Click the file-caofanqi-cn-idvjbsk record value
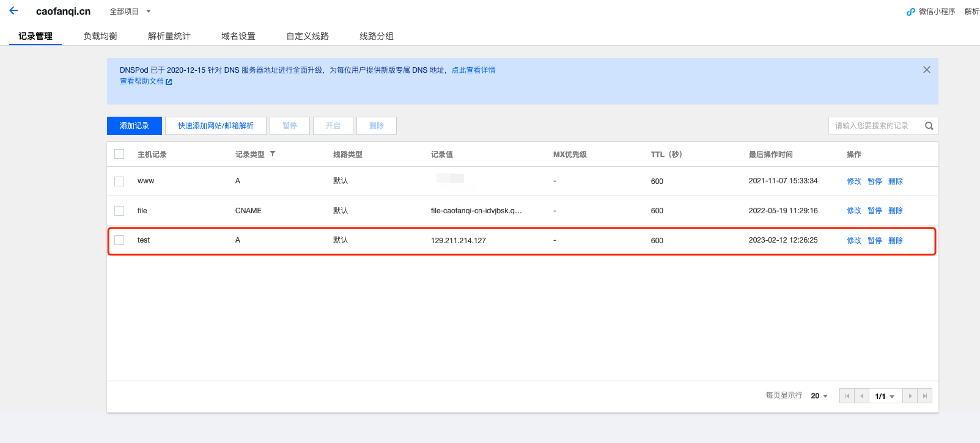Viewport: 980px width, 443px height. click(476, 211)
